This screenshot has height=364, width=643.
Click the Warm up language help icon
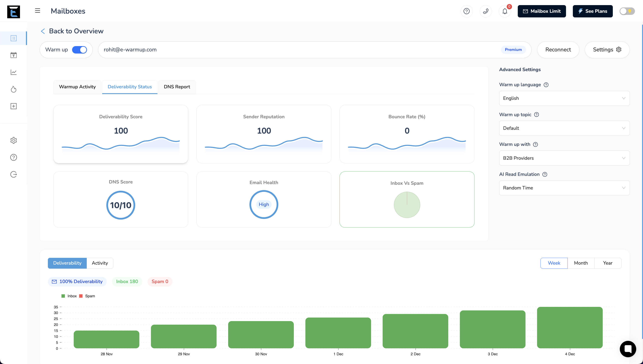pos(546,85)
